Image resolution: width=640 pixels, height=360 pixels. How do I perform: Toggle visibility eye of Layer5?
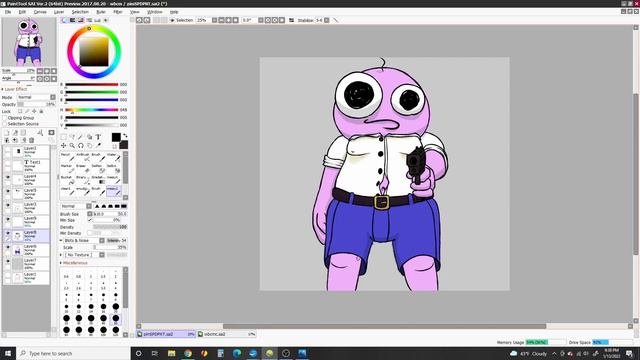pyautogui.click(x=7, y=191)
